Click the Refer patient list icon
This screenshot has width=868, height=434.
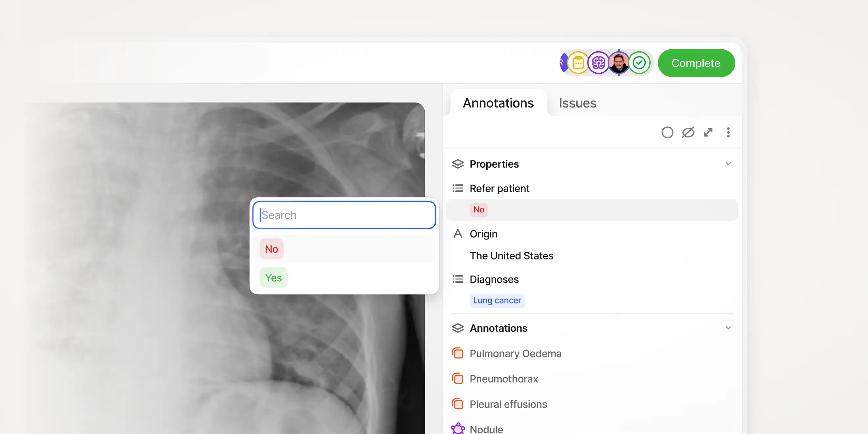pos(458,188)
